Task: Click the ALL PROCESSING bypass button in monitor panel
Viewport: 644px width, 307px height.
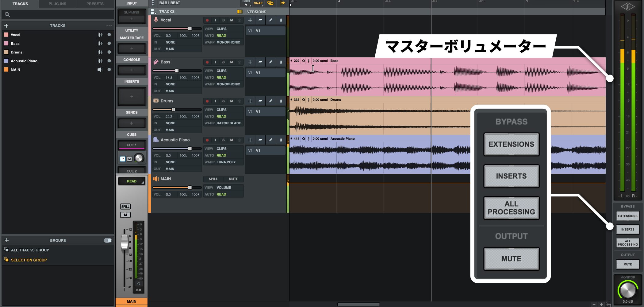Action: (x=627, y=243)
